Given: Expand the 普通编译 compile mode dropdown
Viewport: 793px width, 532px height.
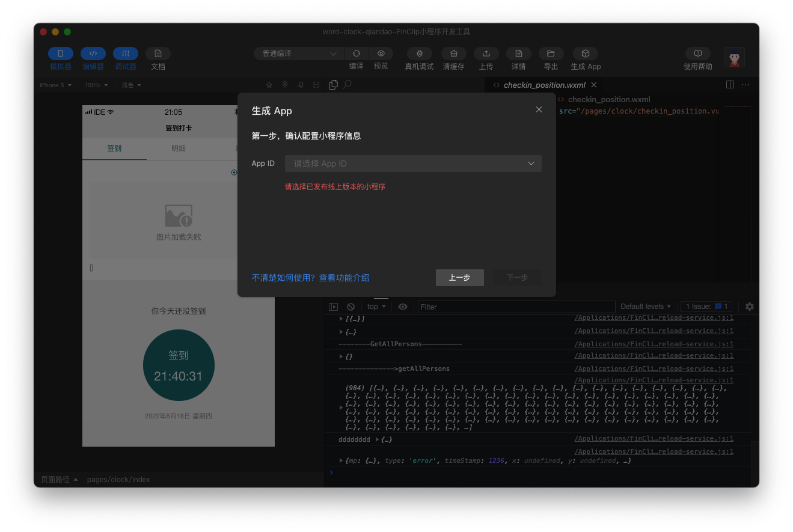Looking at the screenshot, I should [299, 54].
